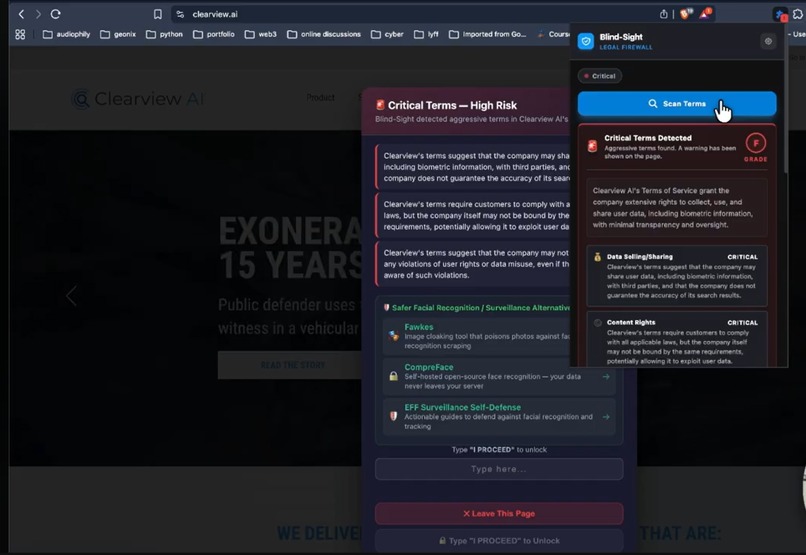This screenshot has height=555, width=806.
Task: Click the Clearview AI logo
Action: pos(137,99)
